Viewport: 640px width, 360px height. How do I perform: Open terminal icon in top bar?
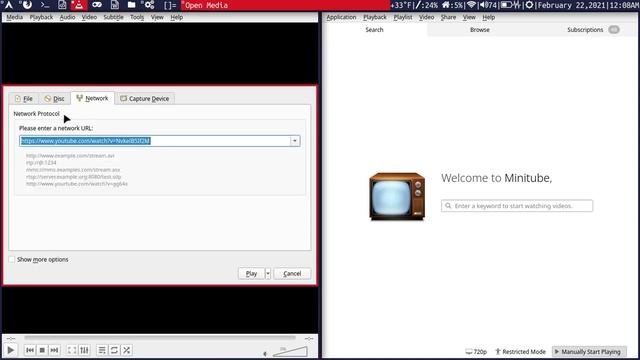[45, 5]
